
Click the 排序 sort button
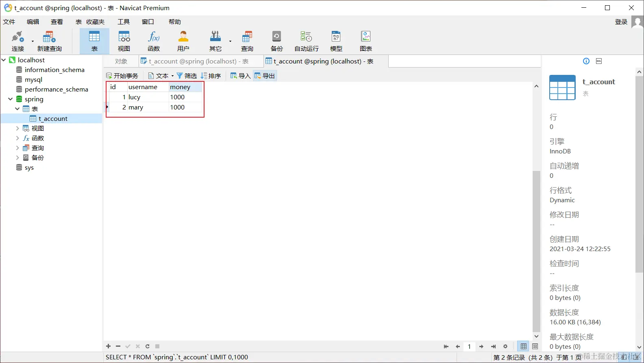[211, 76]
